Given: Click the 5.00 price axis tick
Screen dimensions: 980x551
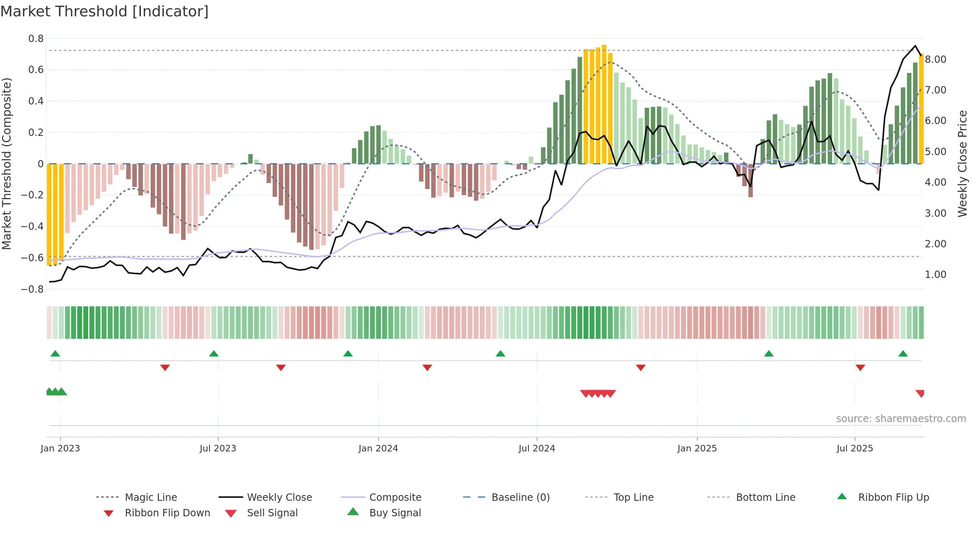Looking at the screenshot, I should [935, 152].
